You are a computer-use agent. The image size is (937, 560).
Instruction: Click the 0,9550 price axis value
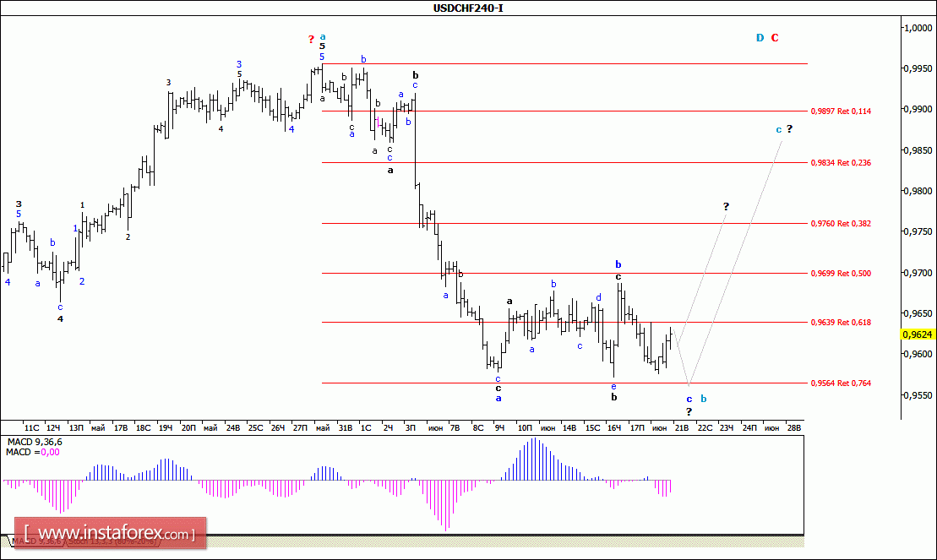918,395
